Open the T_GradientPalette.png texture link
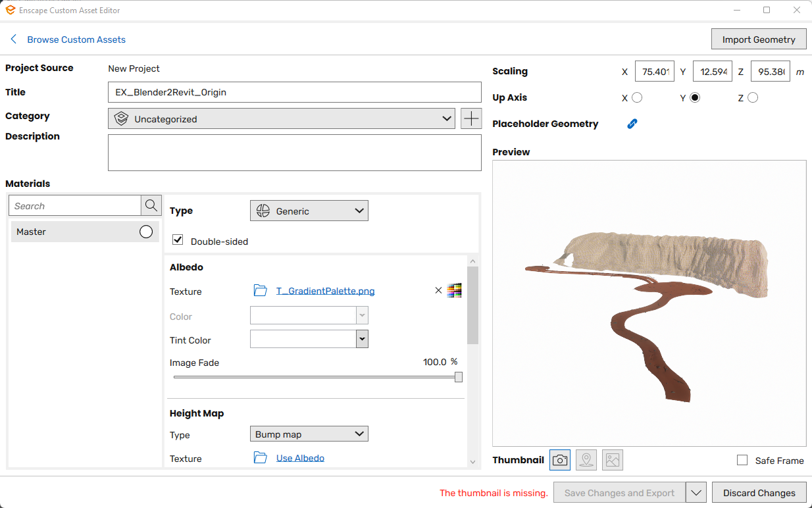 [x=325, y=290]
